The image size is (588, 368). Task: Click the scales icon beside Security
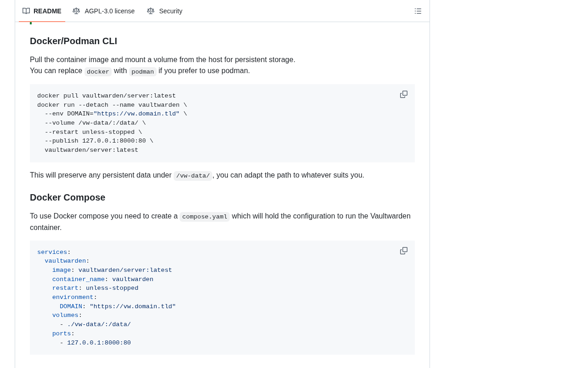[x=151, y=11]
